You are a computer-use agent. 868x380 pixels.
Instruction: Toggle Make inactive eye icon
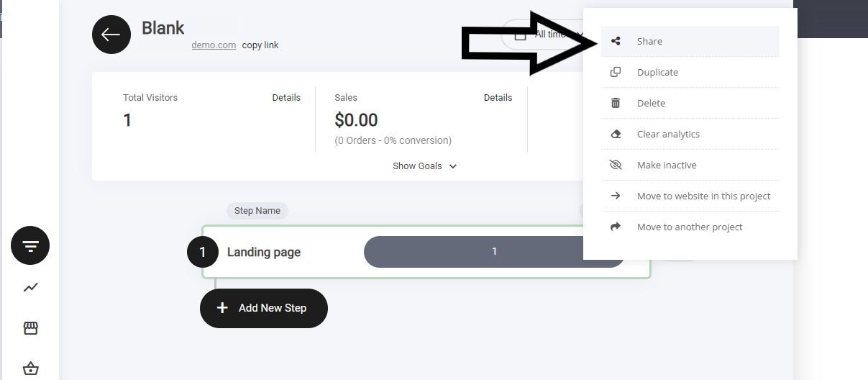[616, 165]
